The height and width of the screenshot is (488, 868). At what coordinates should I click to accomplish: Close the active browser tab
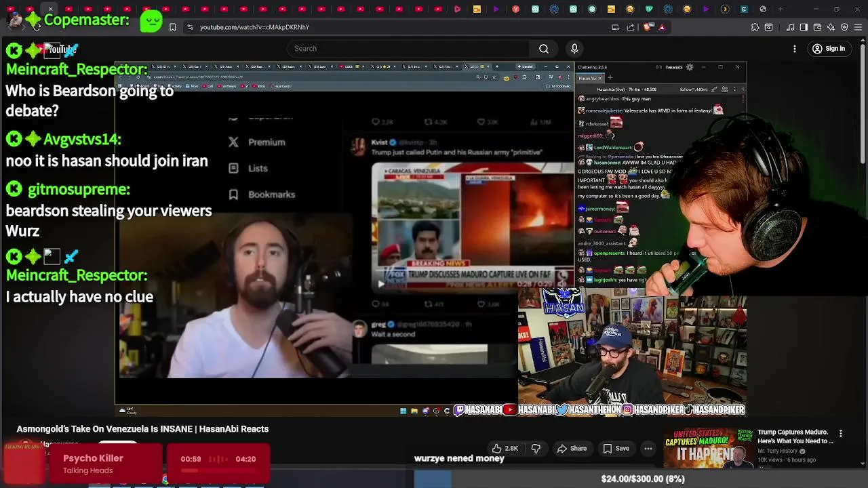click(50, 9)
